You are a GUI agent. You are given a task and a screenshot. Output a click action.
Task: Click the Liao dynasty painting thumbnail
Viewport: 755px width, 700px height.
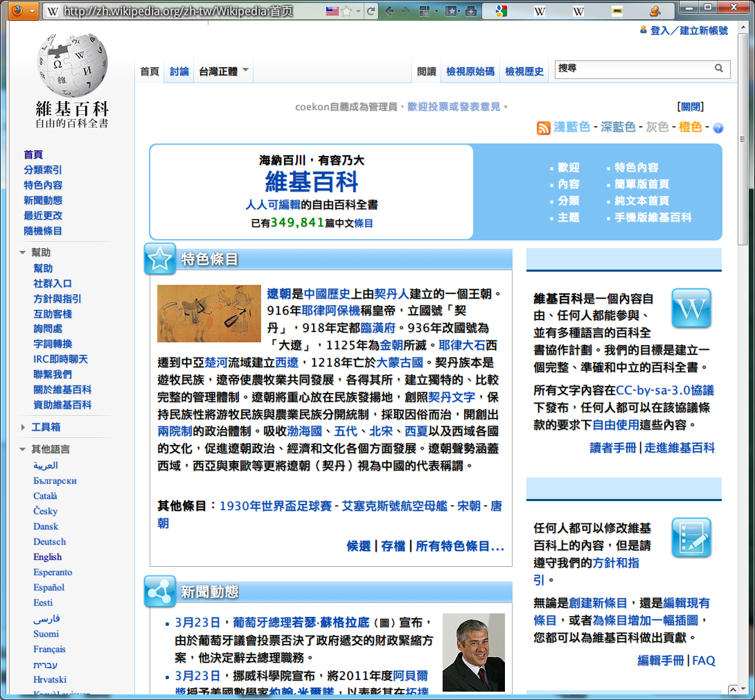pyautogui.click(x=209, y=313)
